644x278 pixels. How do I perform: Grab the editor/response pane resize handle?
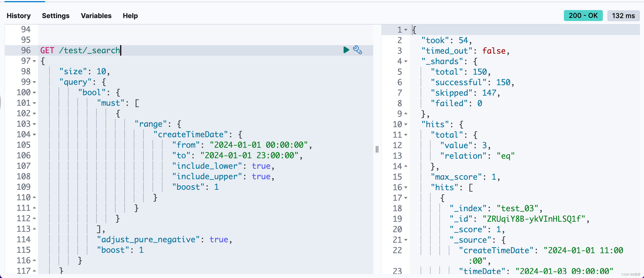point(377,149)
